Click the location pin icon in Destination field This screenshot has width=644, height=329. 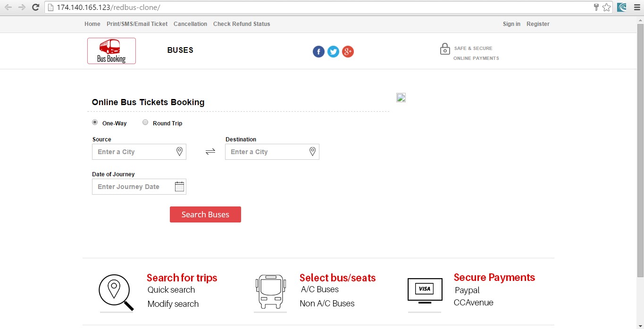click(312, 151)
